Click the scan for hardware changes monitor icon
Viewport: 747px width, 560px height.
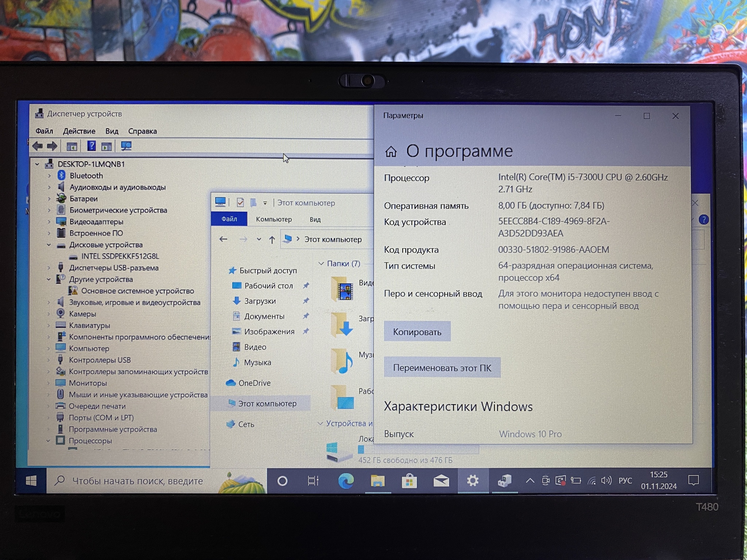[126, 146]
